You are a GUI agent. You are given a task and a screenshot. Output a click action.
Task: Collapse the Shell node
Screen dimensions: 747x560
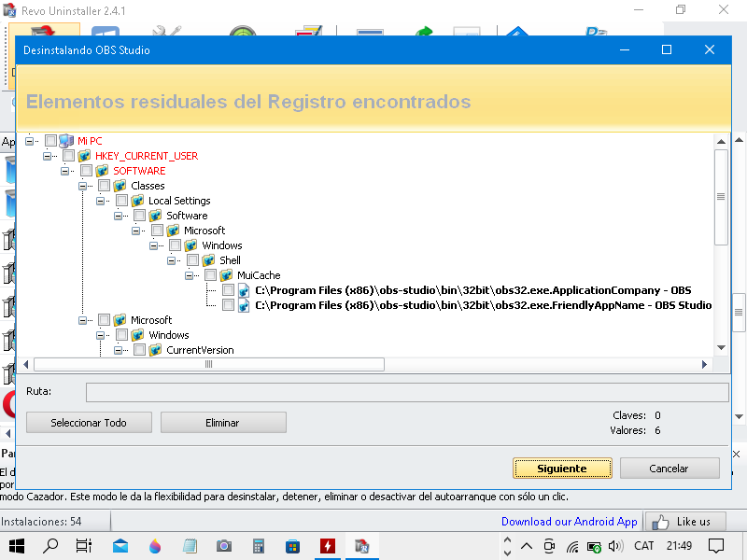[x=171, y=260]
